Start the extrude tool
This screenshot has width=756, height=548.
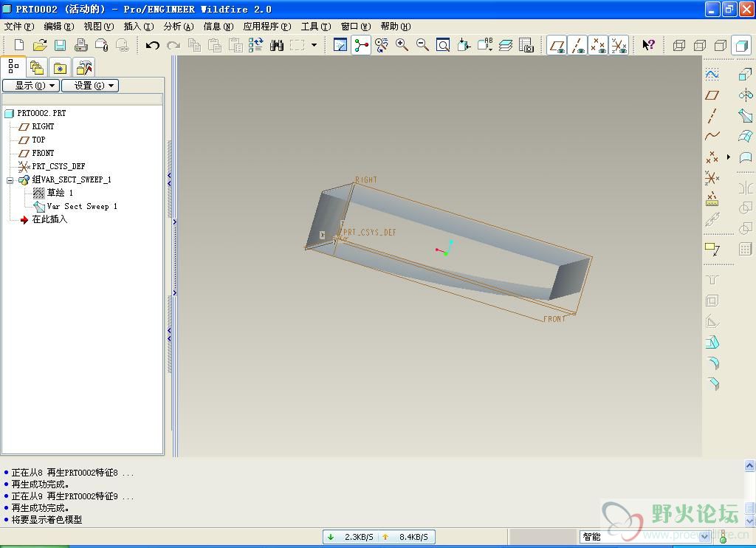746,75
